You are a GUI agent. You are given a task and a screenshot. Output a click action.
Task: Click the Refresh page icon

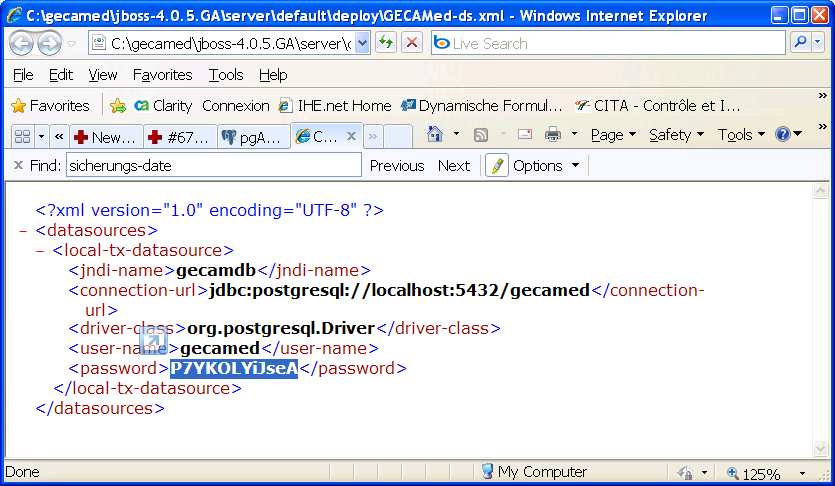tap(386, 43)
